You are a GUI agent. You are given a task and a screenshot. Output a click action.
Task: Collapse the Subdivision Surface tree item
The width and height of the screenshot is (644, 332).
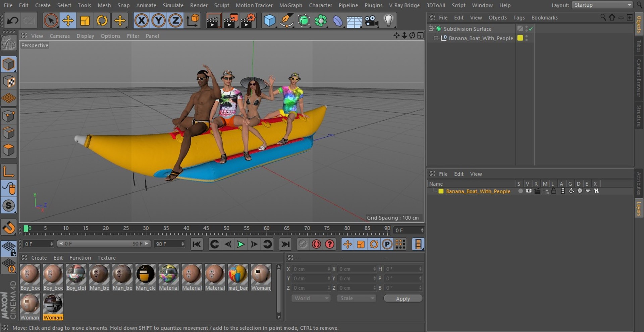tap(431, 28)
